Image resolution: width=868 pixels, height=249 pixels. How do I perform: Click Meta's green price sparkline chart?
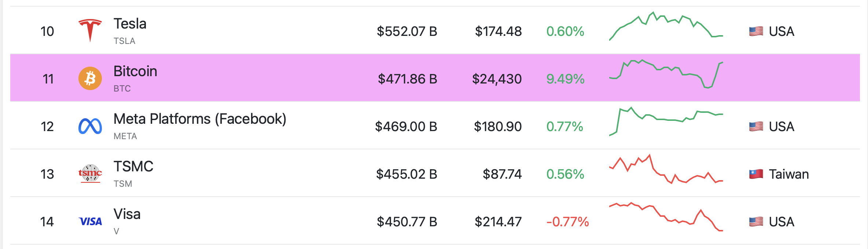click(x=666, y=121)
